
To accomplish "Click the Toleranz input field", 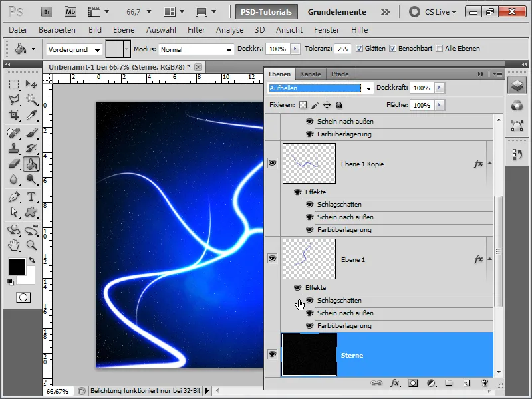I will click(342, 49).
